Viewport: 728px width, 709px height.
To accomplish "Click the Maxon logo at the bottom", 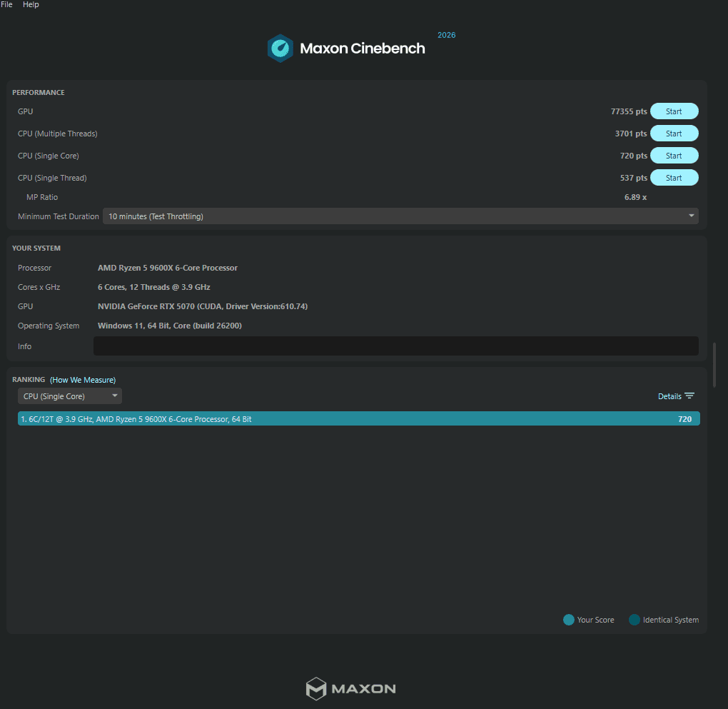I will [350, 688].
